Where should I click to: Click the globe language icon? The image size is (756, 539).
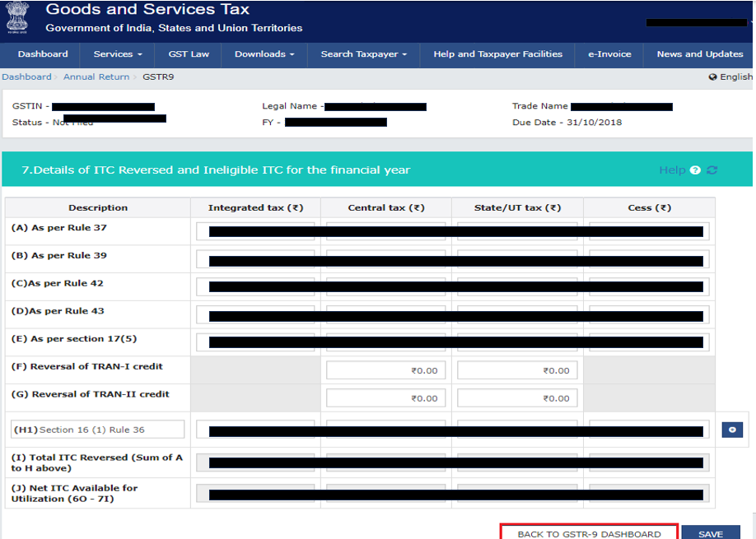pos(712,77)
